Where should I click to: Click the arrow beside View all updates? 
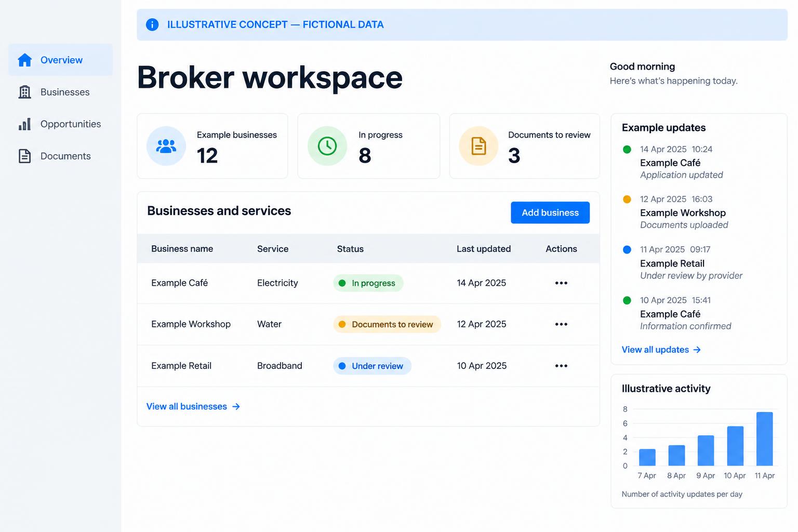click(x=697, y=350)
